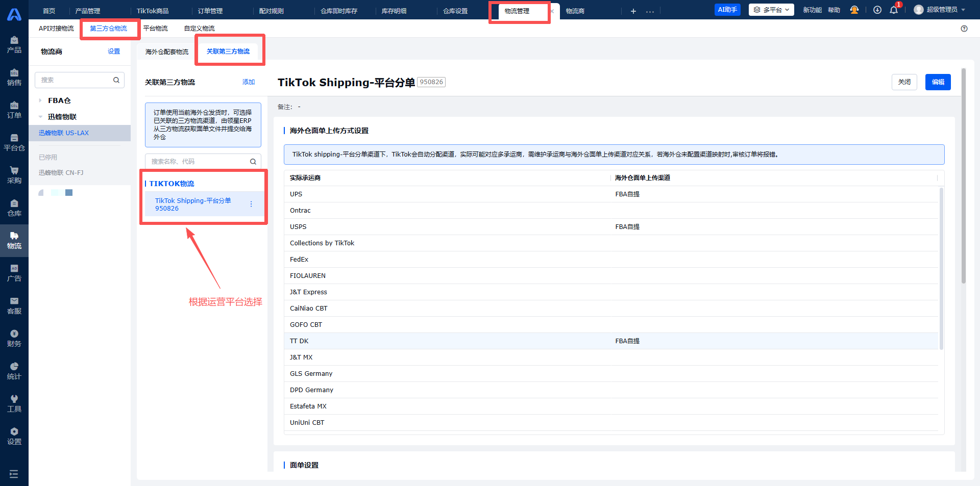This screenshot has width=980, height=486.
Task: Open the 超级管理员 account dropdown
Action: 940,10
